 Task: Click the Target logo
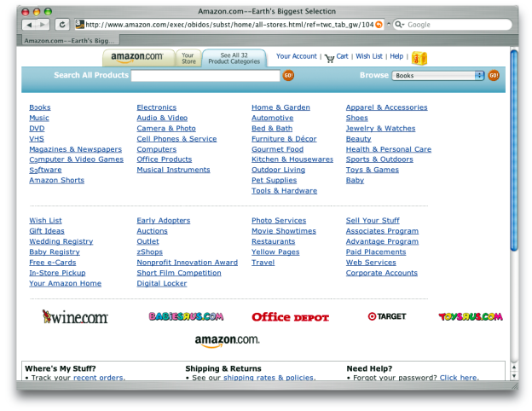click(x=387, y=316)
